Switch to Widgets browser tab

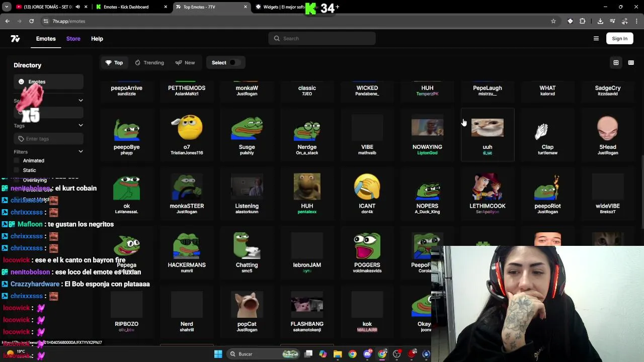point(284,7)
